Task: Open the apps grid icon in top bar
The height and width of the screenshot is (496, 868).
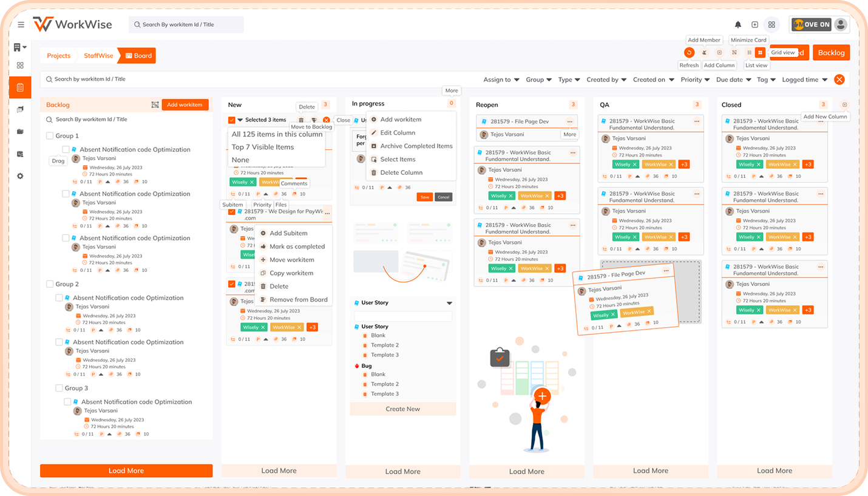Action: pyautogui.click(x=771, y=25)
